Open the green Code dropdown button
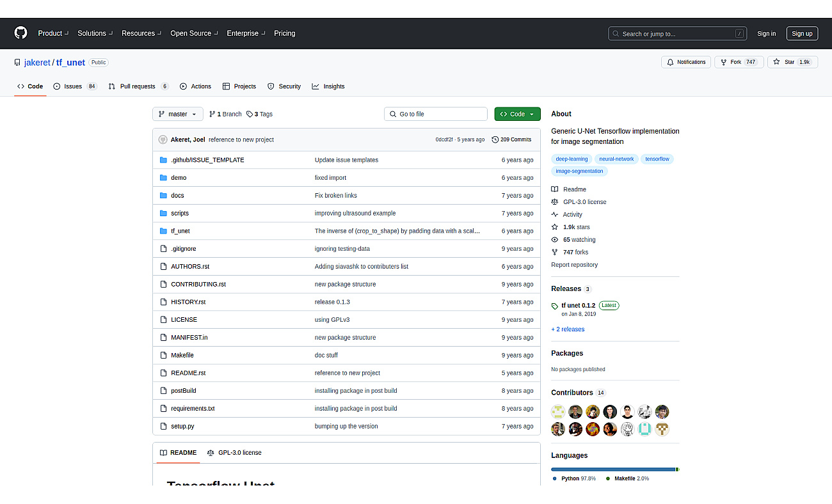 517,114
